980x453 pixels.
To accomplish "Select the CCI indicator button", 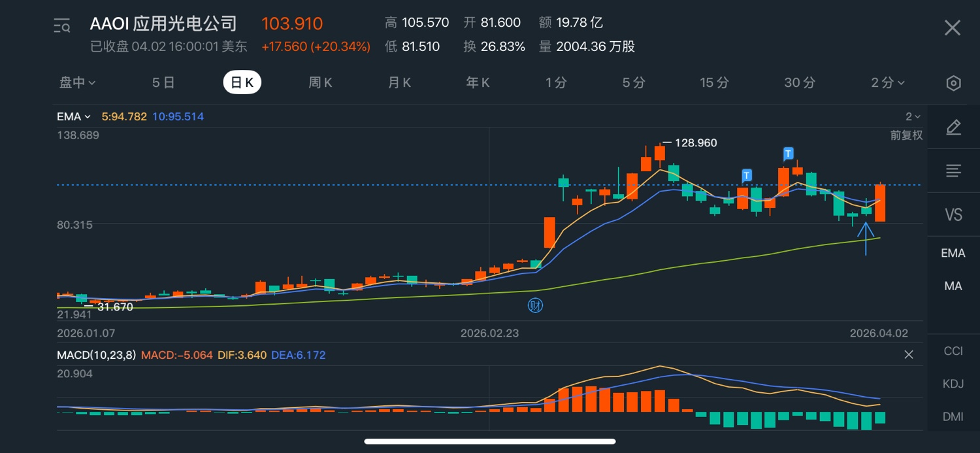I will click(953, 351).
